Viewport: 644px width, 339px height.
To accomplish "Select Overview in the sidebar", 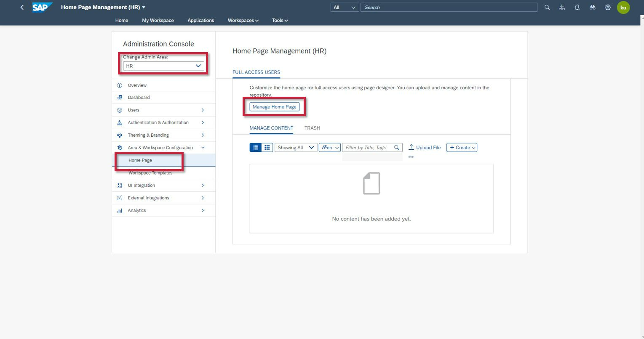I will [x=163, y=85].
